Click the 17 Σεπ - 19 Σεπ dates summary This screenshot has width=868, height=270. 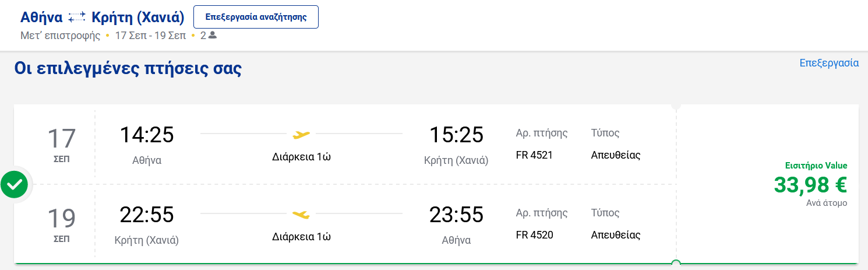tap(150, 36)
